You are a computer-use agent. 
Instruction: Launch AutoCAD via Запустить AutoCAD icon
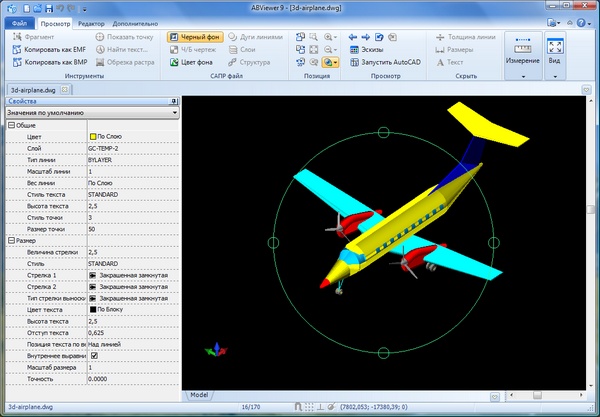click(354, 61)
